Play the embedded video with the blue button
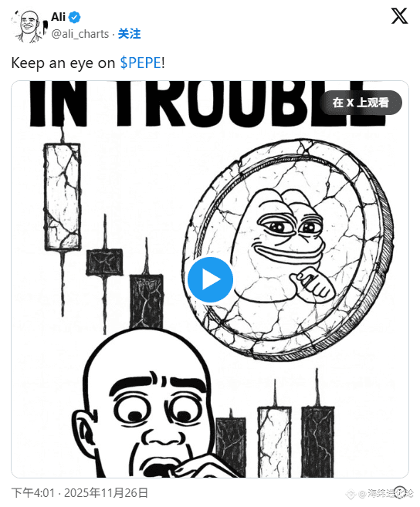The image size is (420, 507). [210, 279]
